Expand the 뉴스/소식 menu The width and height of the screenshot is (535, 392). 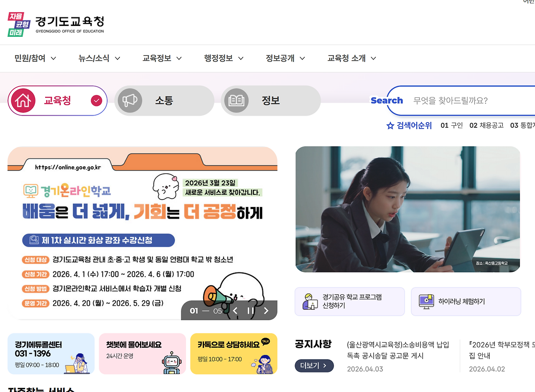coord(99,58)
